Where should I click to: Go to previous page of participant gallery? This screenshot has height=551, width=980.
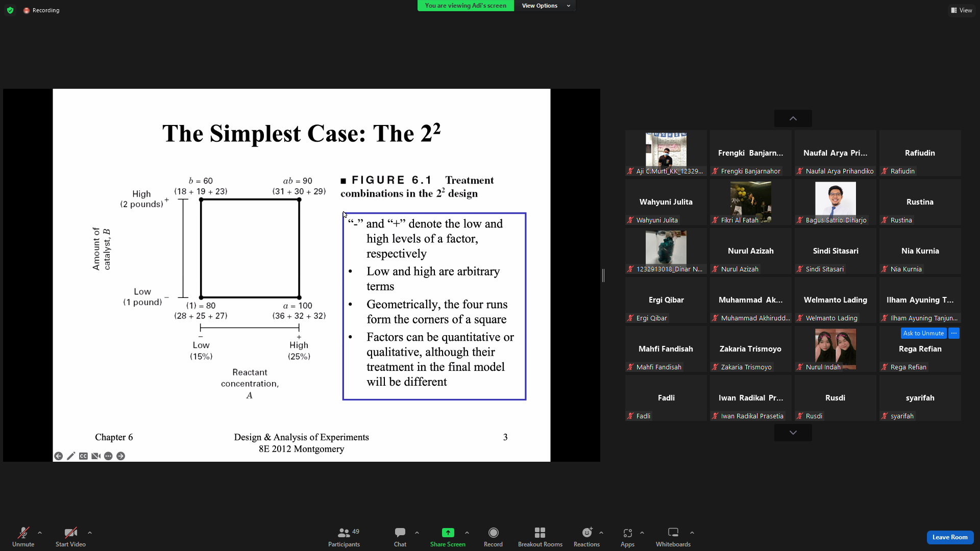[793, 118]
